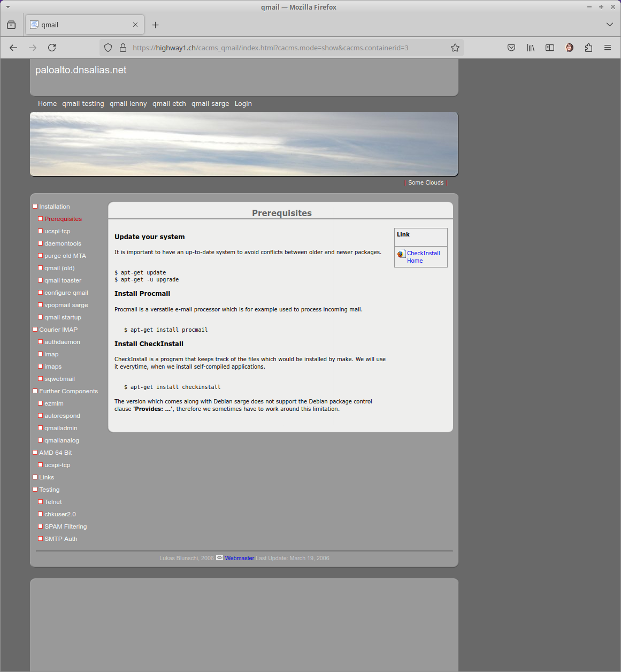Click the CheckInstall Home globe icon
This screenshot has height=672, width=621.
[x=401, y=254]
